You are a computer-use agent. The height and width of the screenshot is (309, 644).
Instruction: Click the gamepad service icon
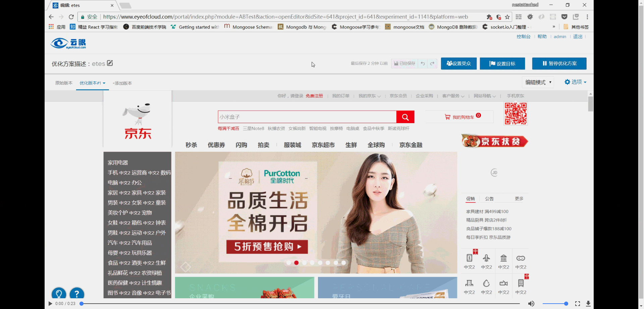tap(521, 258)
